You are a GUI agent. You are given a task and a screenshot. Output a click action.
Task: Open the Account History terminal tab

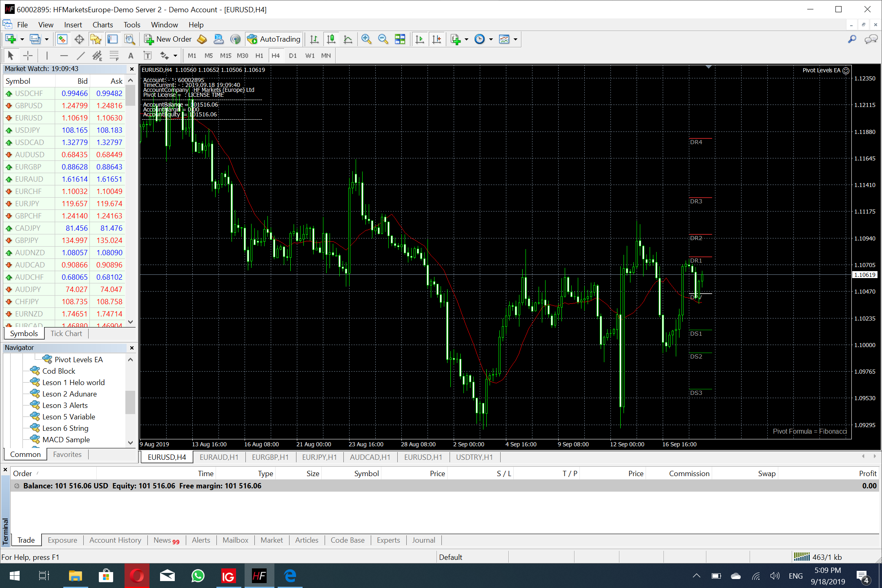pyautogui.click(x=115, y=540)
